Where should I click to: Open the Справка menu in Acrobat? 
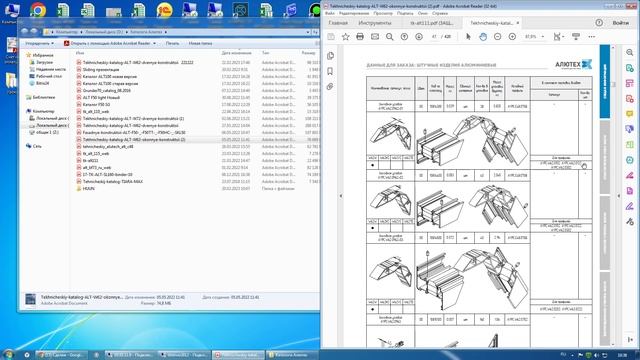440,13
